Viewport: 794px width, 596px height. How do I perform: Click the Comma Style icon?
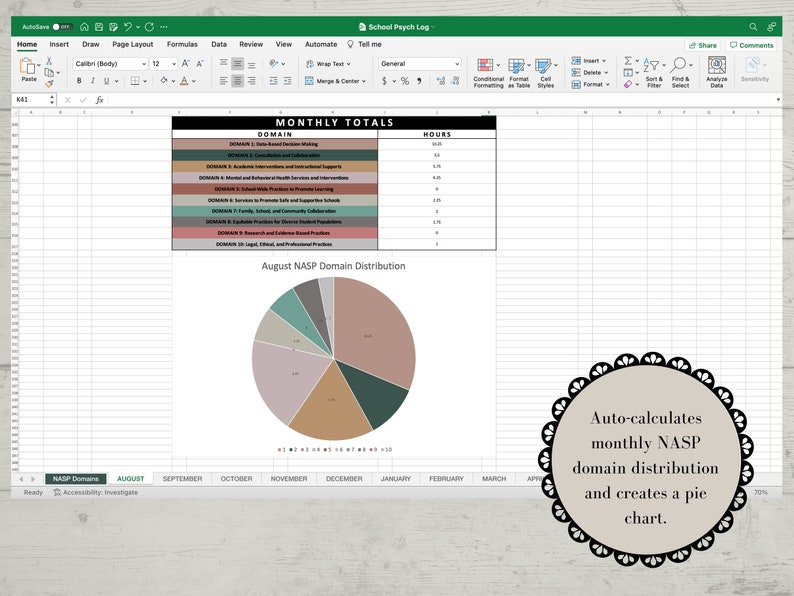[420, 81]
